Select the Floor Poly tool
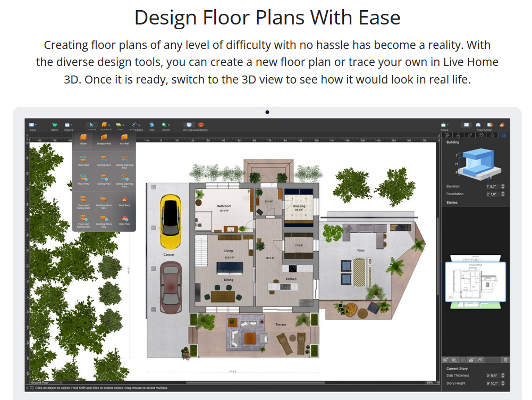The image size is (532, 400). click(83, 179)
